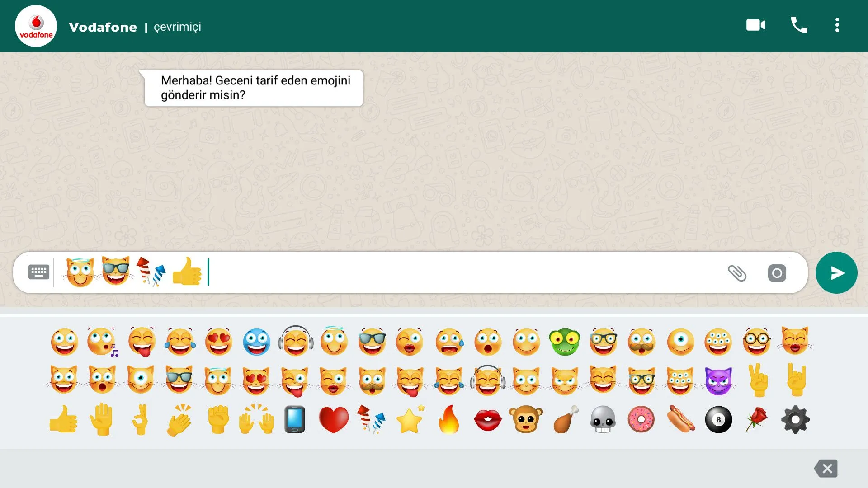Pick the fire flame emoji
Image resolution: width=868 pixels, height=488 pixels.
click(449, 420)
